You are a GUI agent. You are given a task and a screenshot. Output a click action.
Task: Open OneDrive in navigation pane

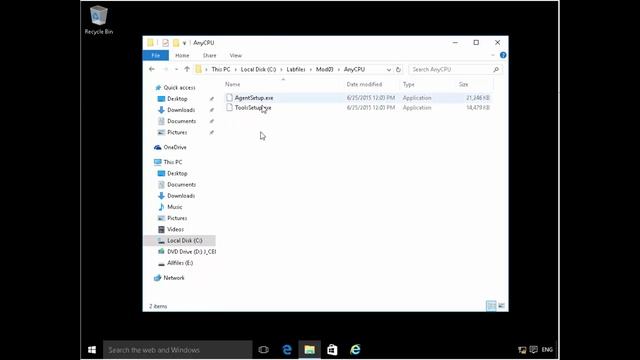tap(175, 147)
